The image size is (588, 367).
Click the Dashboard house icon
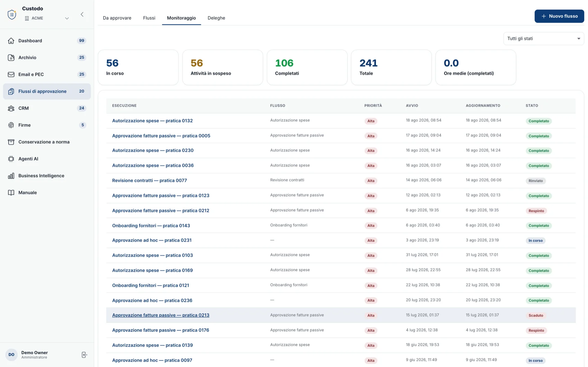pos(11,41)
